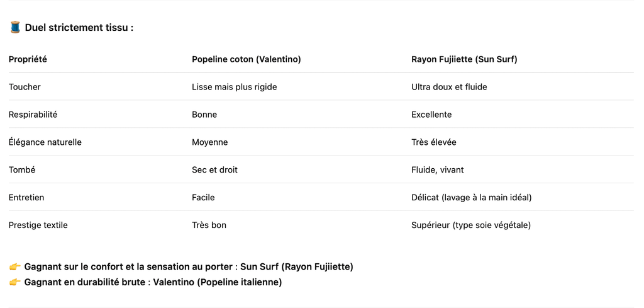This screenshot has height=308, width=644.
Task: Click the 'Fluide, vivant' cell
Action: tap(438, 170)
